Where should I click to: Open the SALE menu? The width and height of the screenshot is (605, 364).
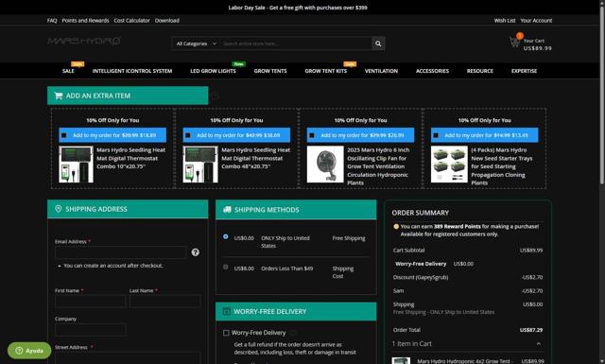(x=68, y=71)
